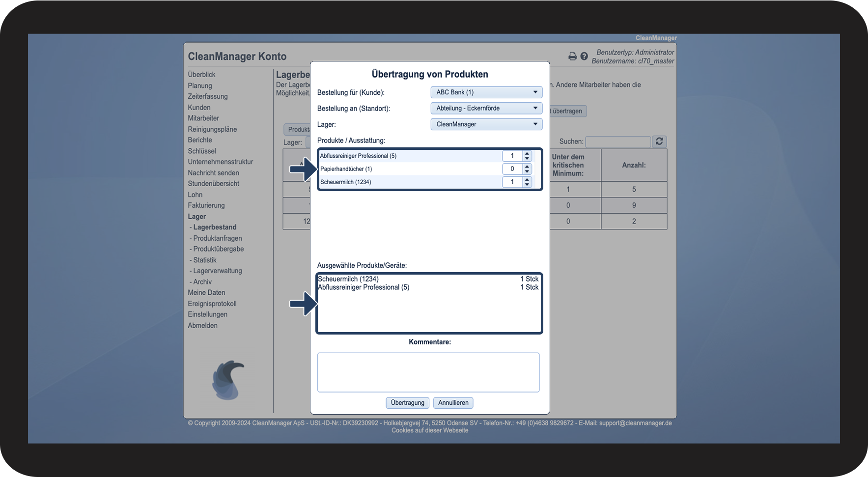Click into the Kommentare text area
Image resolution: width=868 pixels, height=477 pixels.
(428, 372)
